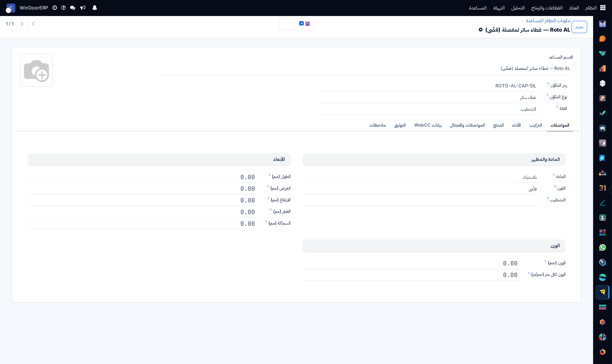The height and width of the screenshot is (364, 612).
Task: Open the conversations chat icon
Action: point(72,8)
